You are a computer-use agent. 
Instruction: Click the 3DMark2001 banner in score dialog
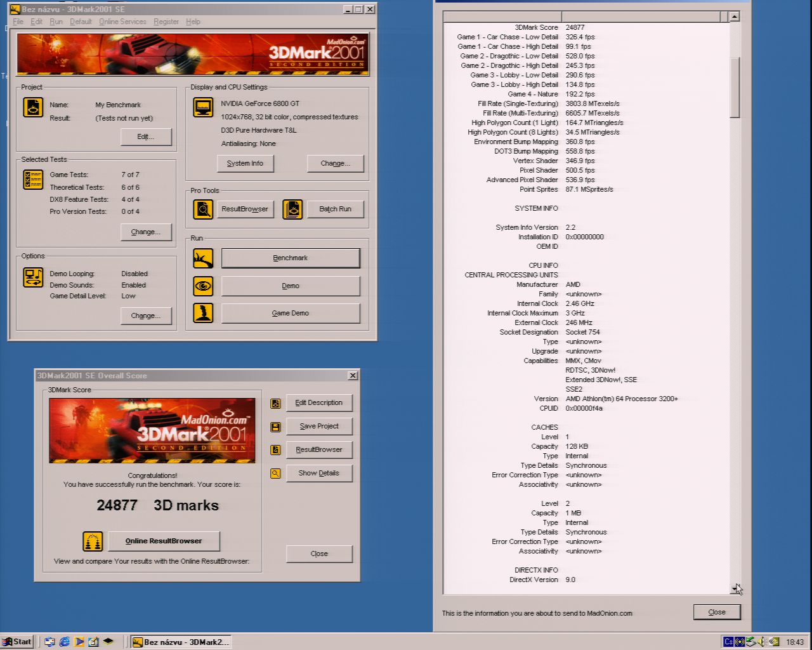tap(152, 430)
